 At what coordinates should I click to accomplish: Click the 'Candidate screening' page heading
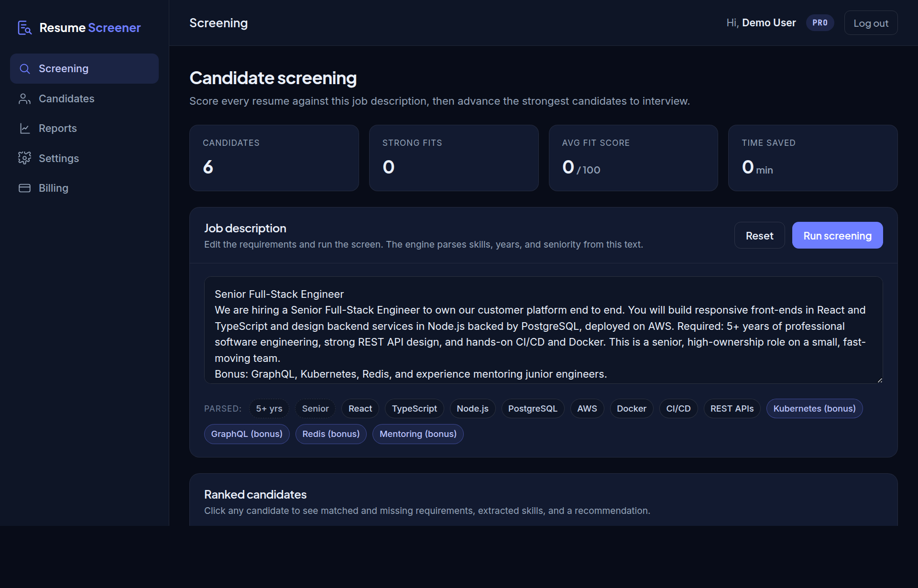273,78
